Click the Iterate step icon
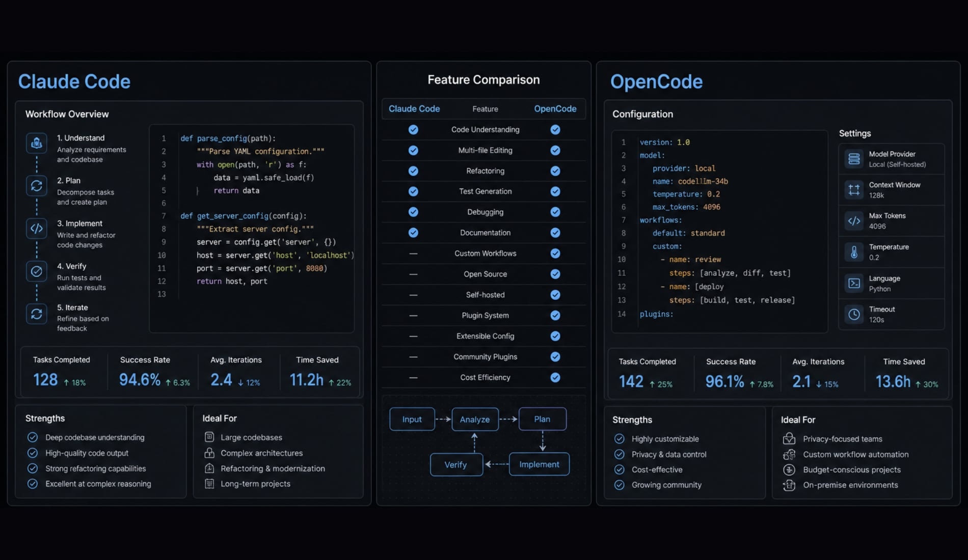The image size is (968, 560). [x=37, y=314]
